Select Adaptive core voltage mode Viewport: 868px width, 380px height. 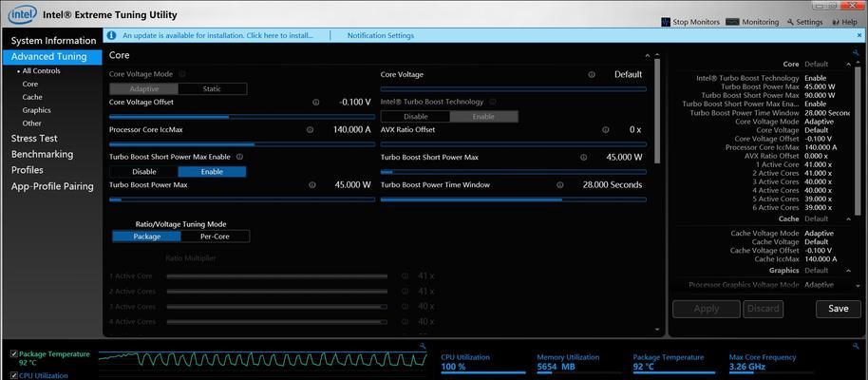(x=144, y=88)
